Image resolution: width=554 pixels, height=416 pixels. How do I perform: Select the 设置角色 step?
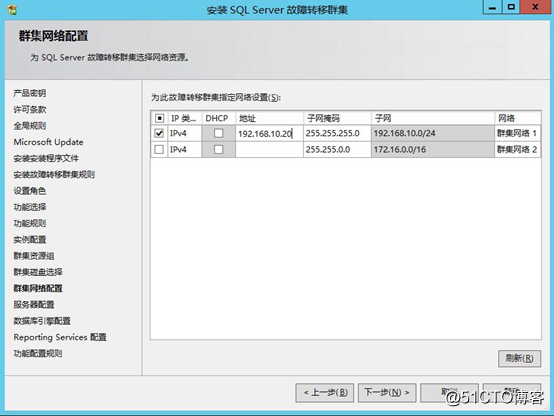30,191
